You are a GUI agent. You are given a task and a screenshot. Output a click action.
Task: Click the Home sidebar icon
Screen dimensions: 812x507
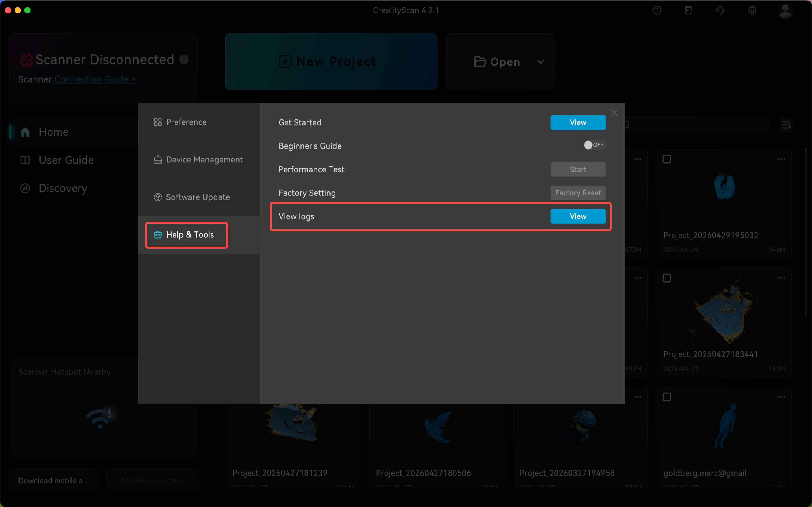tap(25, 132)
